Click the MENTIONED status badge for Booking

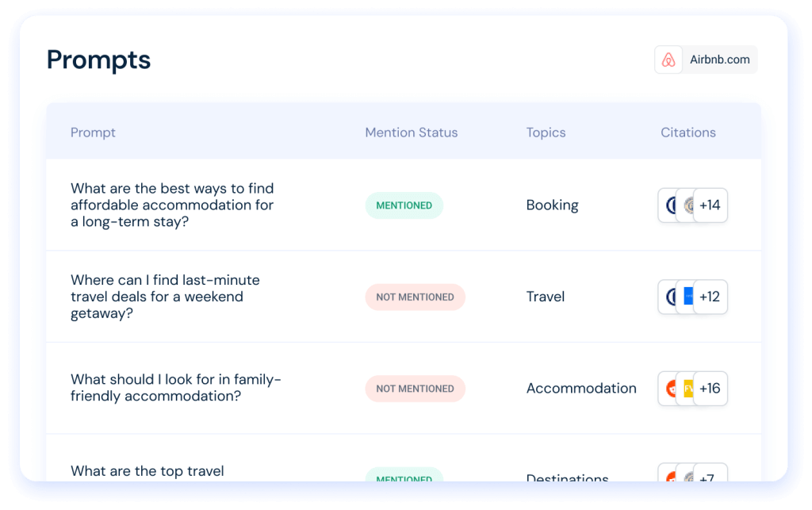(404, 205)
